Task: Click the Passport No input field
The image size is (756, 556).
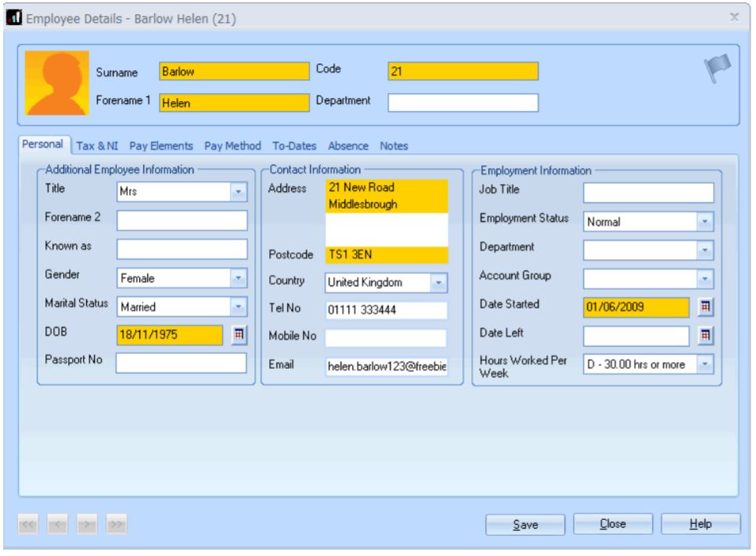Action: coord(182,363)
